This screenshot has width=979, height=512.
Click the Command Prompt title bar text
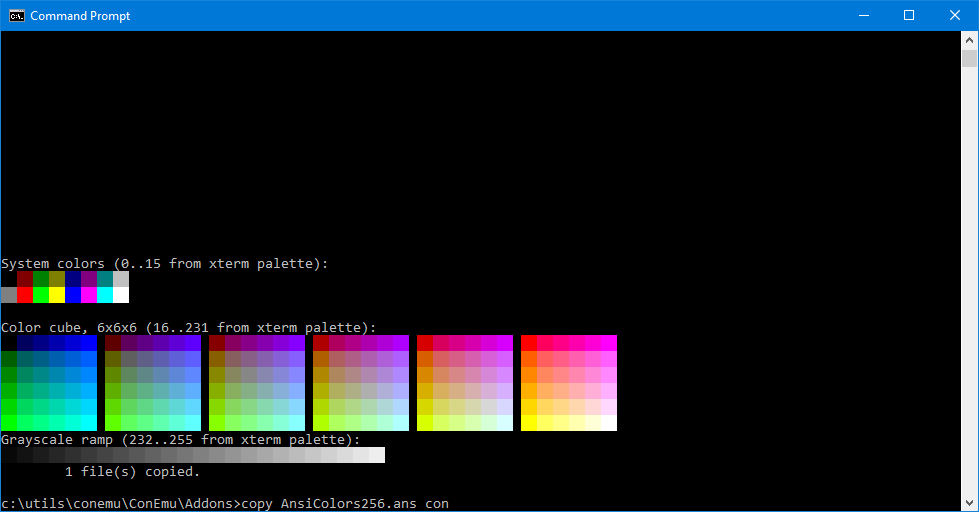click(x=80, y=16)
